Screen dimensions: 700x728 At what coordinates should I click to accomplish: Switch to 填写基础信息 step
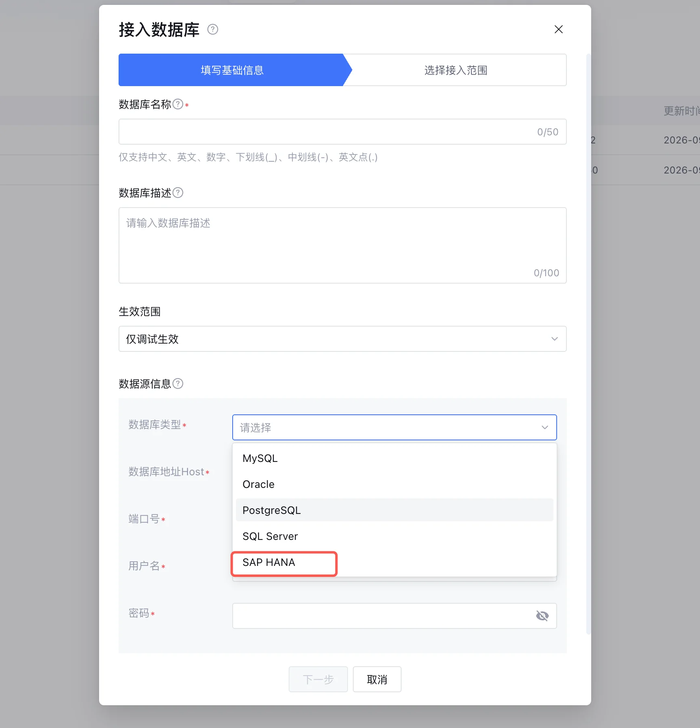(x=232, y=70)
